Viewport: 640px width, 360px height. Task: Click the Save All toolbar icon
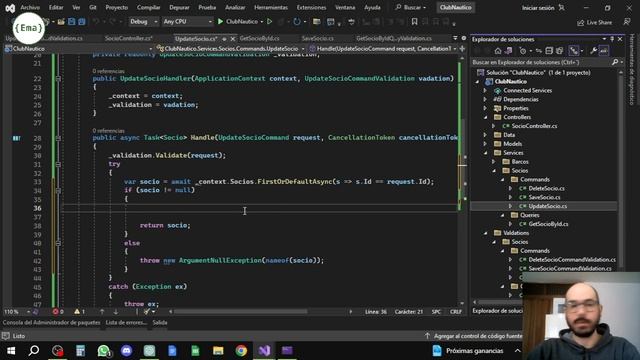82,22
